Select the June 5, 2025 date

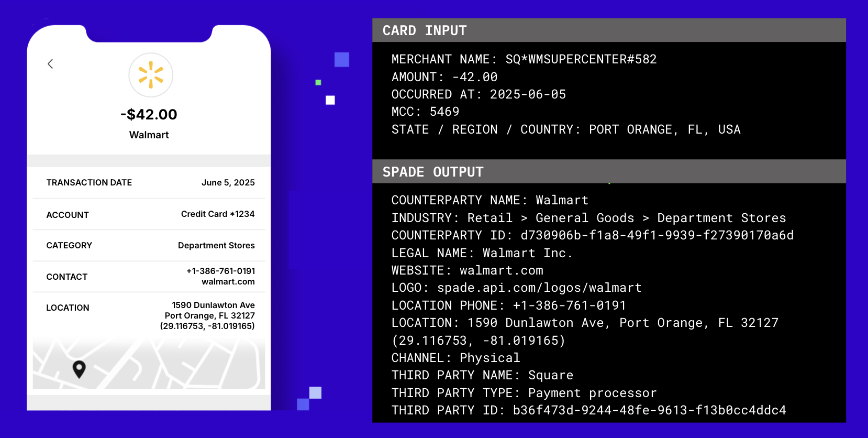(228, 182)
